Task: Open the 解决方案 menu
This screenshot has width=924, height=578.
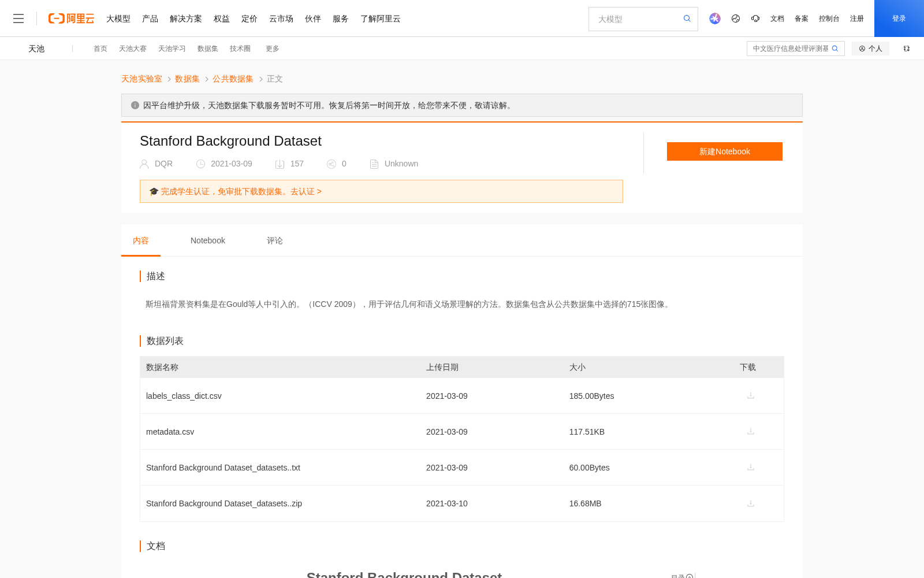Action: click(x=186, y=18)
